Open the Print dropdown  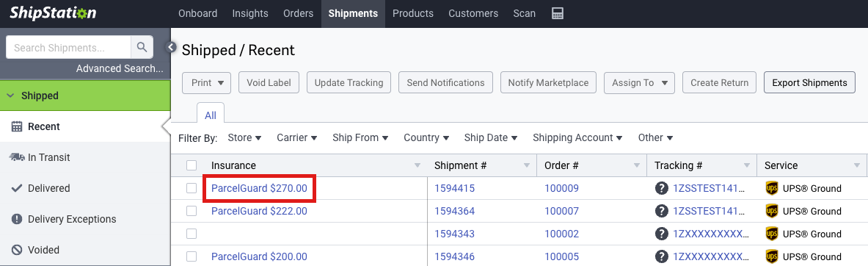point(207,82)
